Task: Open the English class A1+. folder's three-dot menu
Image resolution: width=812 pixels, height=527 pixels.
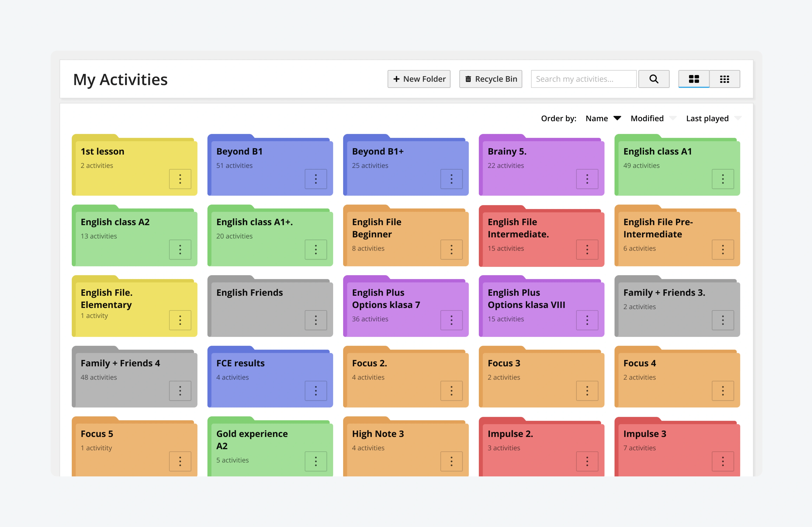Action: point(316,249)
